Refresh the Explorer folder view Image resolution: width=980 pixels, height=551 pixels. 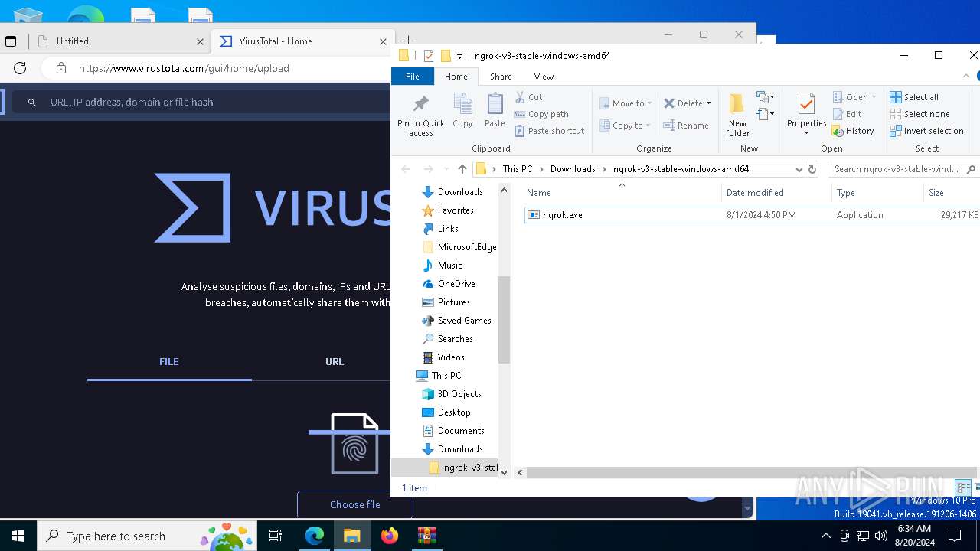(x=812, y=169)
